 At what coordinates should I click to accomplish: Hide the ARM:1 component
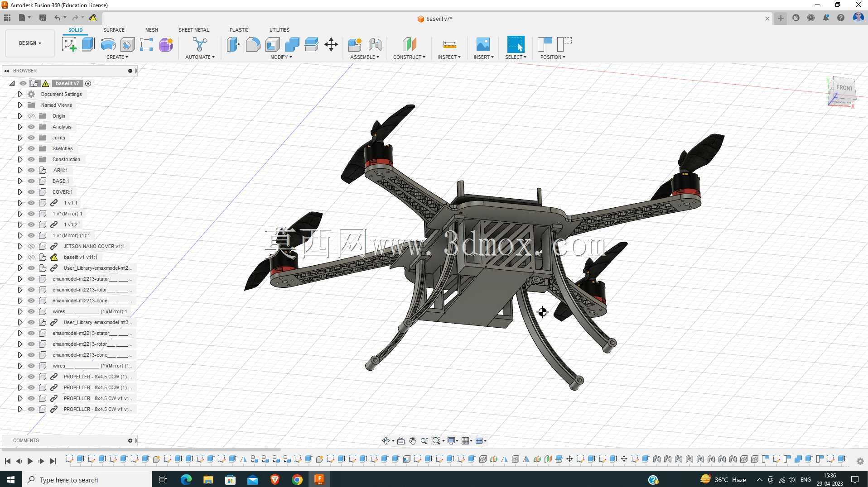click(31, 170)
